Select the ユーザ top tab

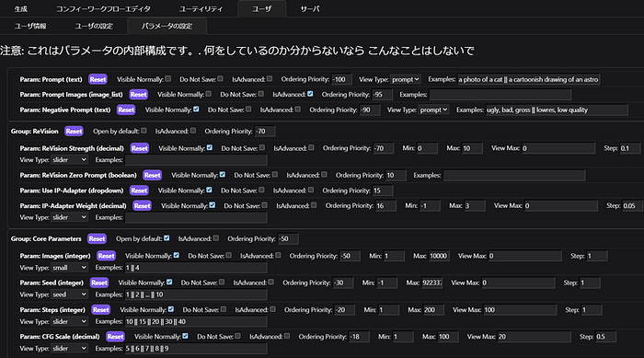(261, 8)
